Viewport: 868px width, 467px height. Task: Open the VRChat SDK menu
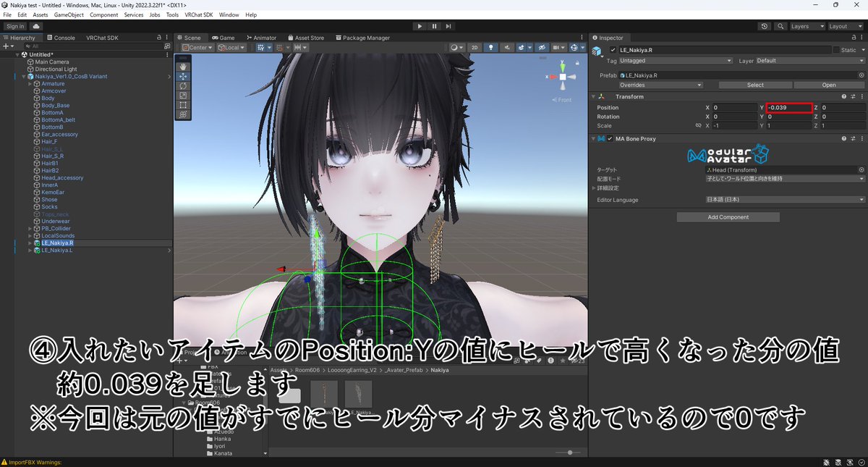[x=199, y=14]
